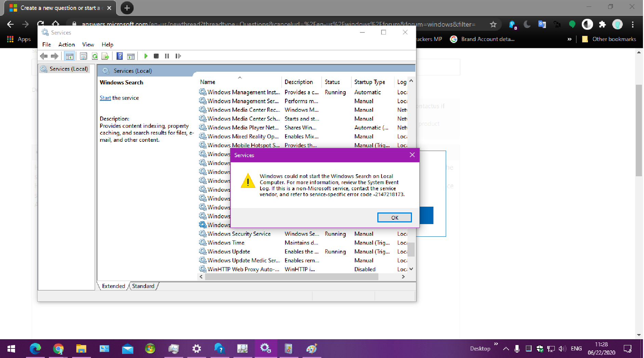Open the Help toolbar icon in Services
Viewport: 644px width, 358px height.
(x=120, y=56)
